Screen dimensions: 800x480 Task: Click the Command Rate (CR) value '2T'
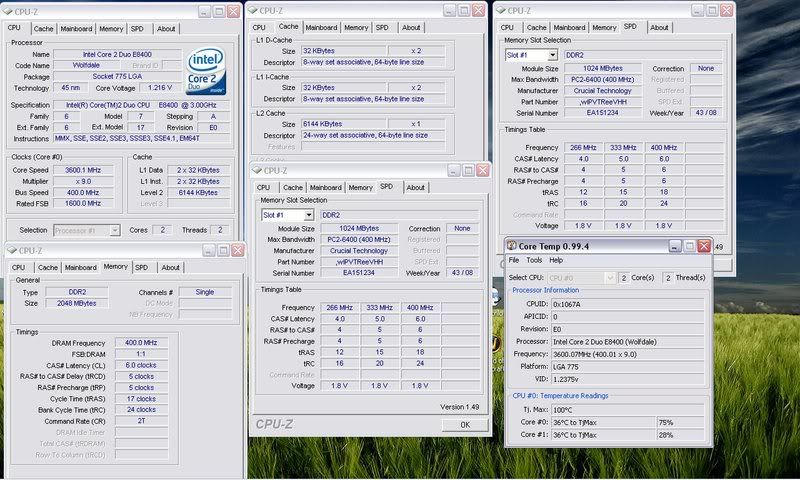(141, 421)
